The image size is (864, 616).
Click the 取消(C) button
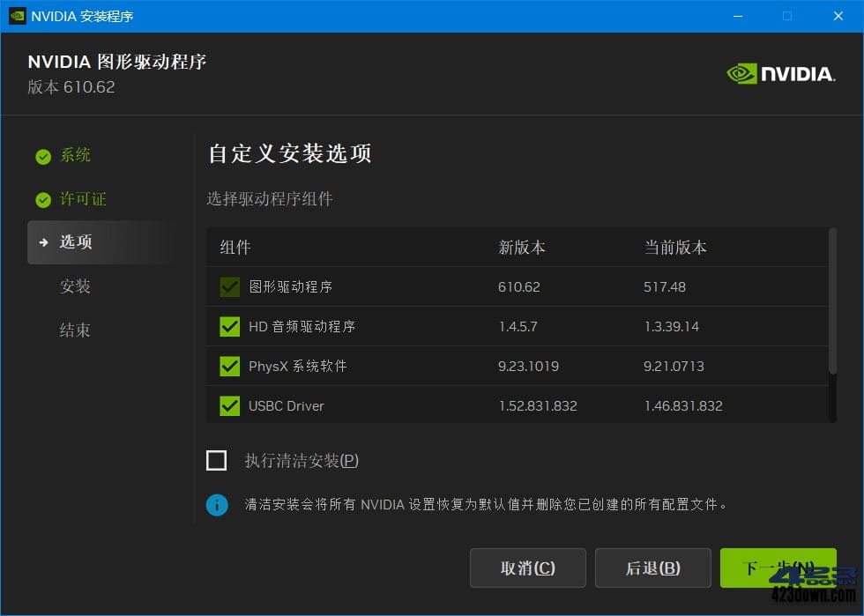point(528,568)
